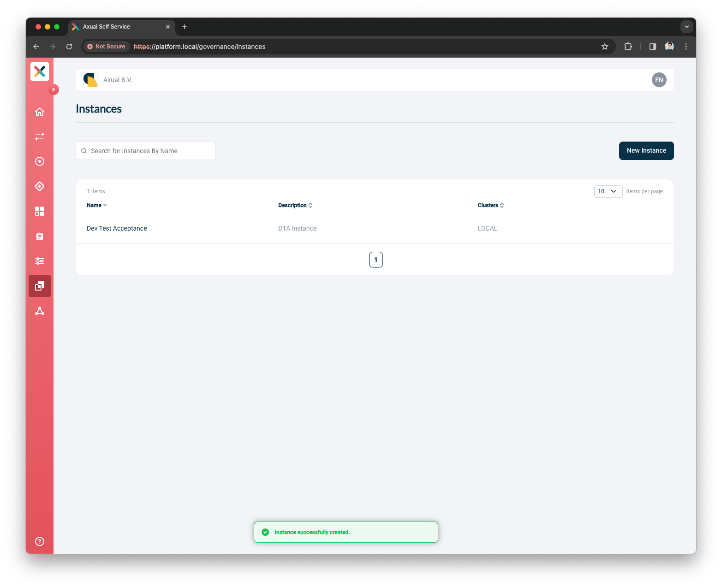The image size is (722, 588).
Task: Toggle the browser side panel icon
Action: pyautogui.click(x=653, y=47)
